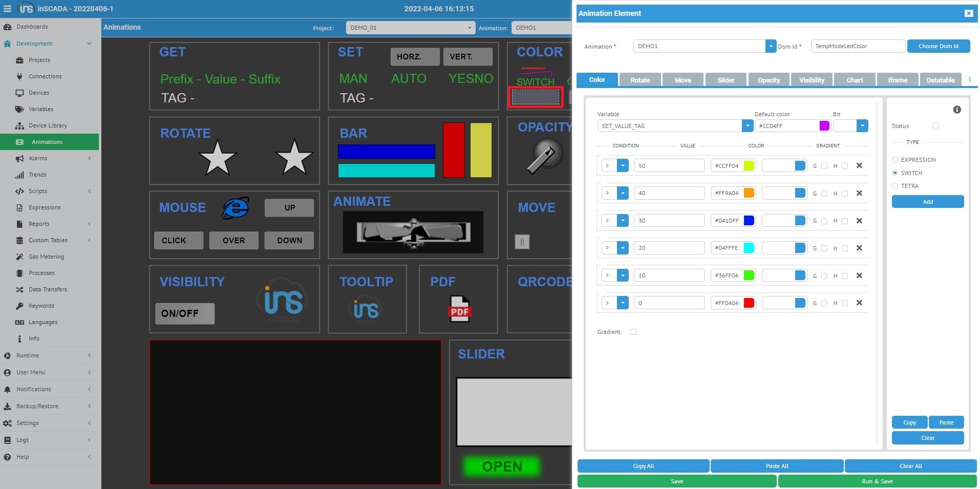Delete the condition row with value 50
The height and width of the screenshot is (489, 980).
[859, 165]
